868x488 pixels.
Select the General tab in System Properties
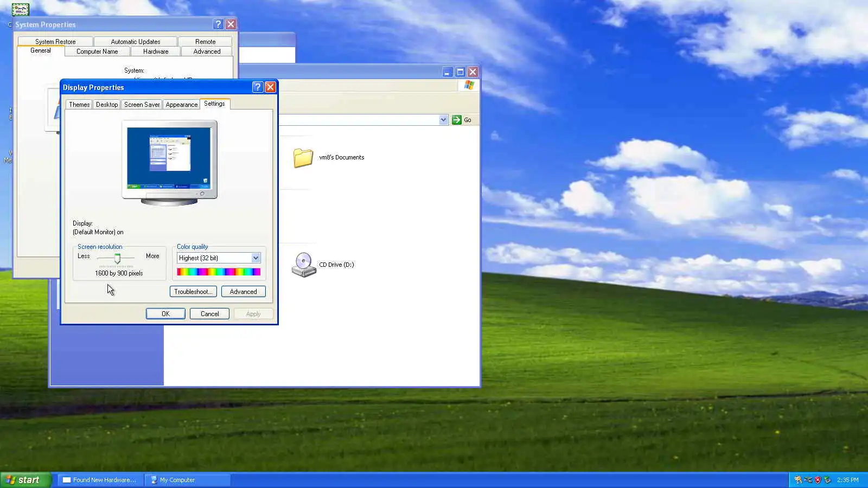41,50
